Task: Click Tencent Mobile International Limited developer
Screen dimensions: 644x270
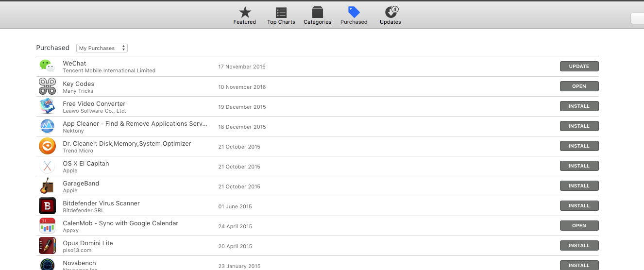Action: point(109,71)
